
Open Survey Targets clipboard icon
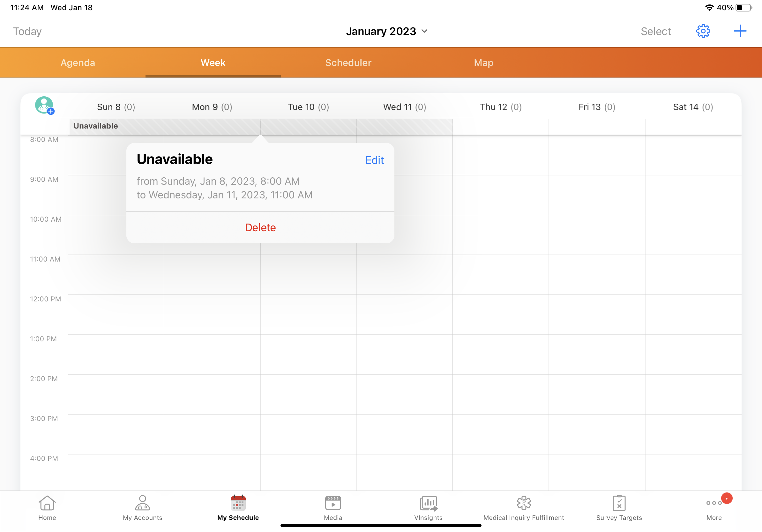619,507
